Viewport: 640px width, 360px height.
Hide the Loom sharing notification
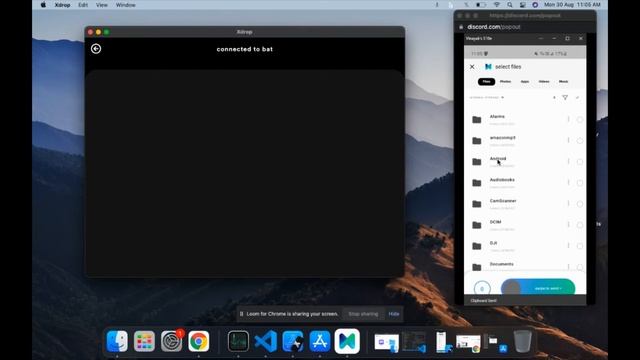[394, 314]
